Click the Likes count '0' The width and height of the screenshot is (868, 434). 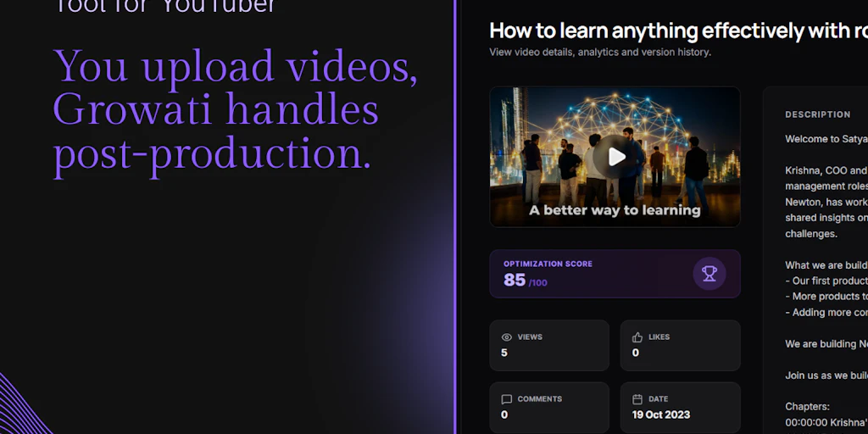point(635,353)
